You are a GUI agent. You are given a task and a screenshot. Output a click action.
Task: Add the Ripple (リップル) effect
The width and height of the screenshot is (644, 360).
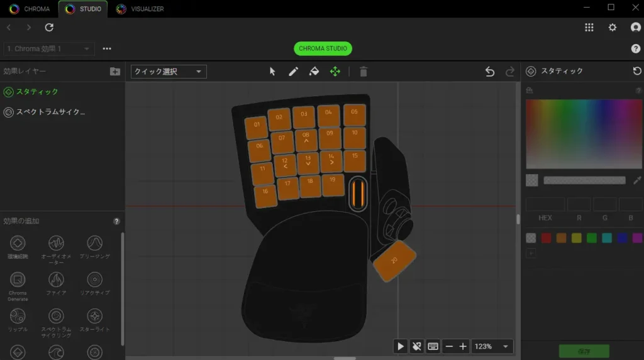(x=18, y=320)
